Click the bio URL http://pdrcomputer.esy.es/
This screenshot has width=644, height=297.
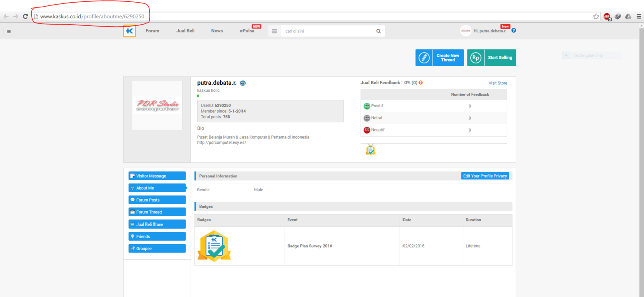tap(221, 143)
